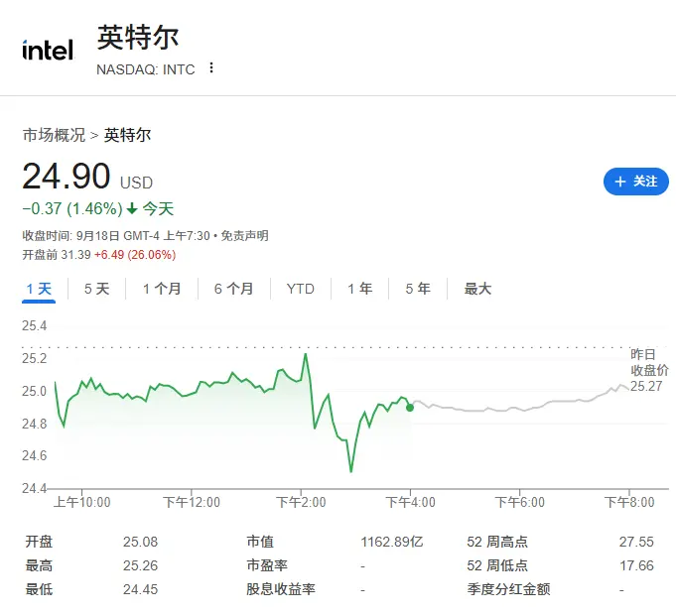Click the chart's lowest price dip
Image resolution: width=676 pixels, height=616 pixels.
(351, 470)
